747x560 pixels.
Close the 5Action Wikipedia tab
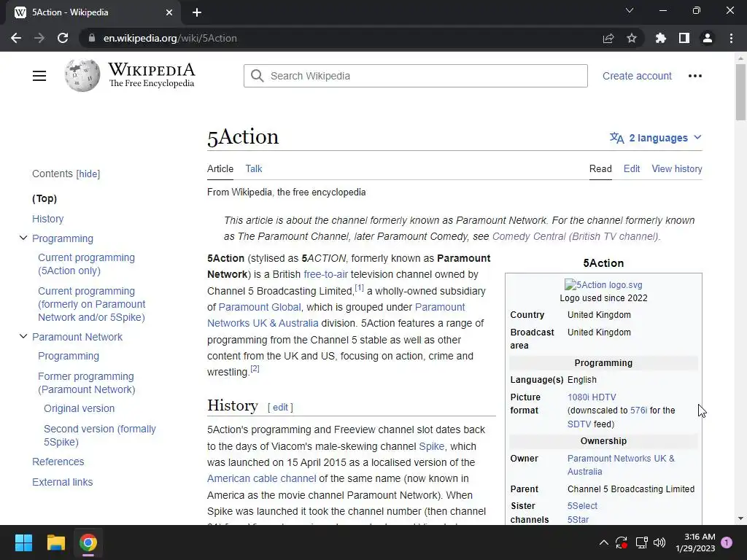(169, 12)
